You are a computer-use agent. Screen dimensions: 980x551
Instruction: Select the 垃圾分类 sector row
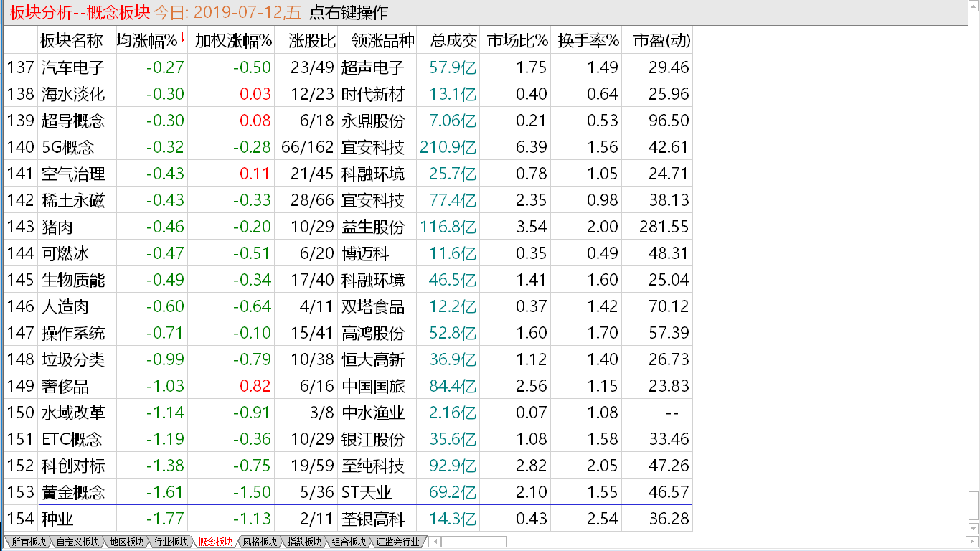[x=349, y=359]
